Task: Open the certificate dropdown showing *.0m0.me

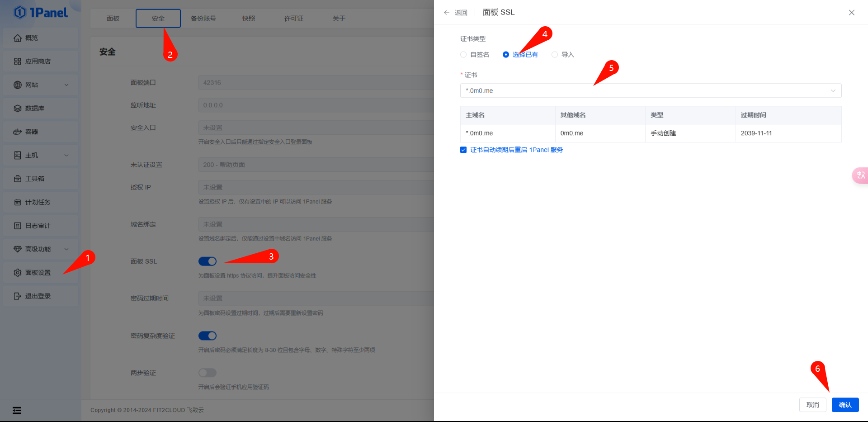Action: (x=651, y=90)
